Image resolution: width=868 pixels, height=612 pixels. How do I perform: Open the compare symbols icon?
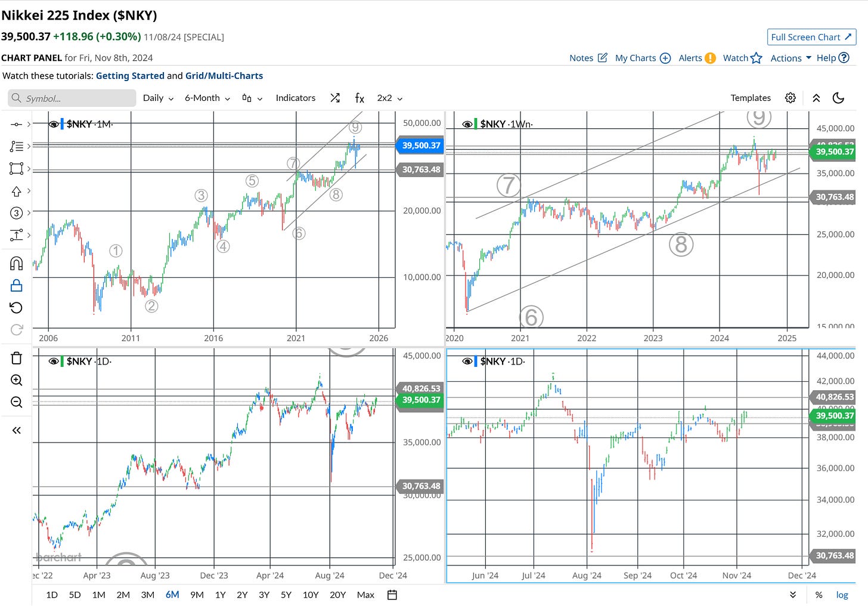(x=335, y=98)
